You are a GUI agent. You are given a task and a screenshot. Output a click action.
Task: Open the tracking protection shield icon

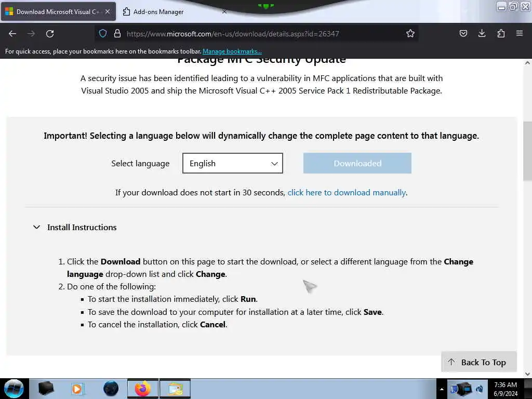click(x=103, y=33)
